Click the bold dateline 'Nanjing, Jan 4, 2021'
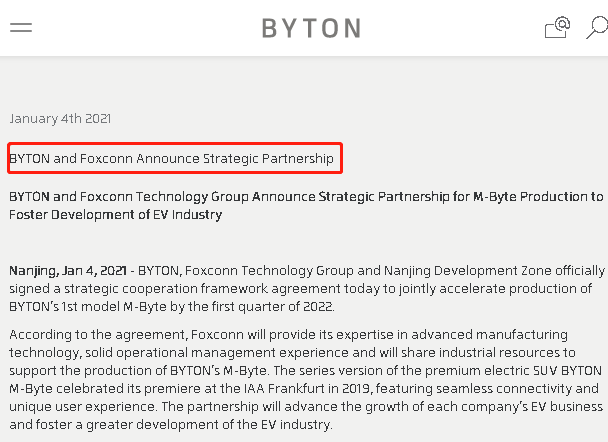This screenshot has height=442, width=608. [68, 271]
